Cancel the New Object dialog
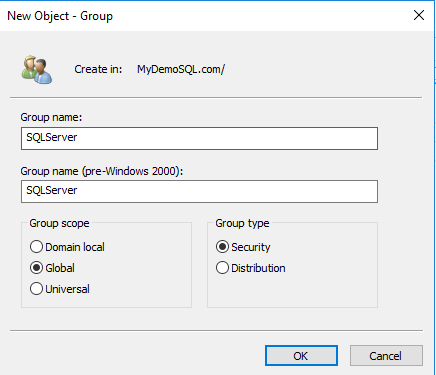436x375 pixels. point(386,356)
